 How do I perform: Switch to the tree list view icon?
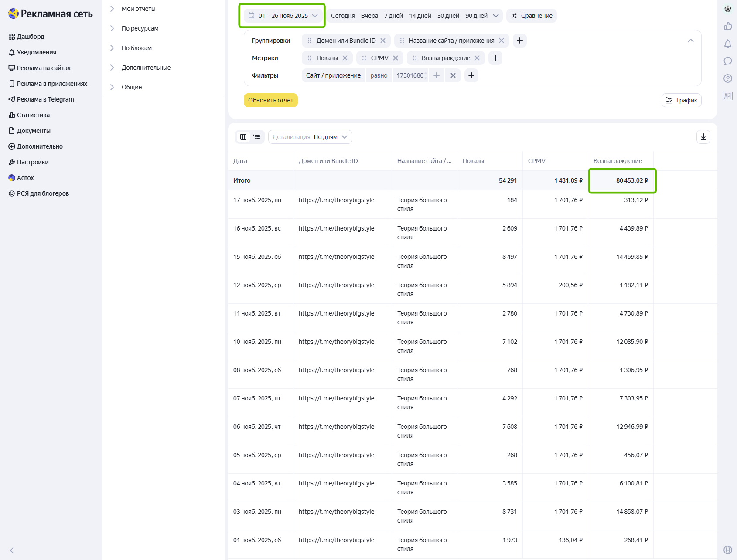pos(257,137)
